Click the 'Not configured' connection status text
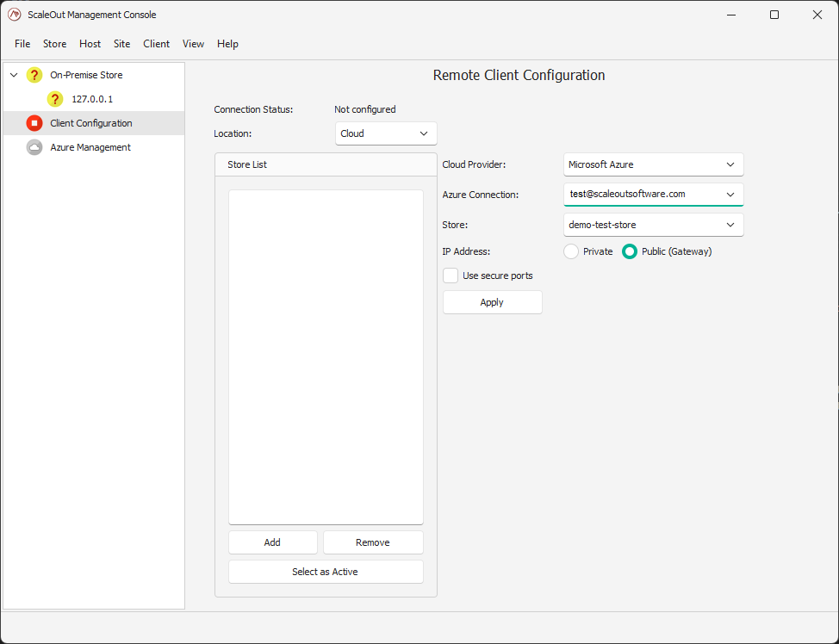This screenshot has width=839, height=644. click(365, 109)
